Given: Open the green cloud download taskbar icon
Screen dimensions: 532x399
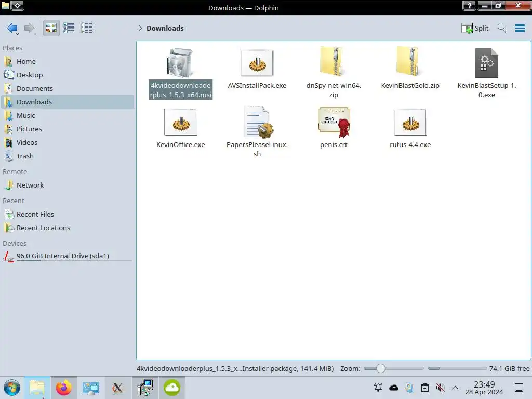Looking at the screenshot, I should tap(171, 388).
